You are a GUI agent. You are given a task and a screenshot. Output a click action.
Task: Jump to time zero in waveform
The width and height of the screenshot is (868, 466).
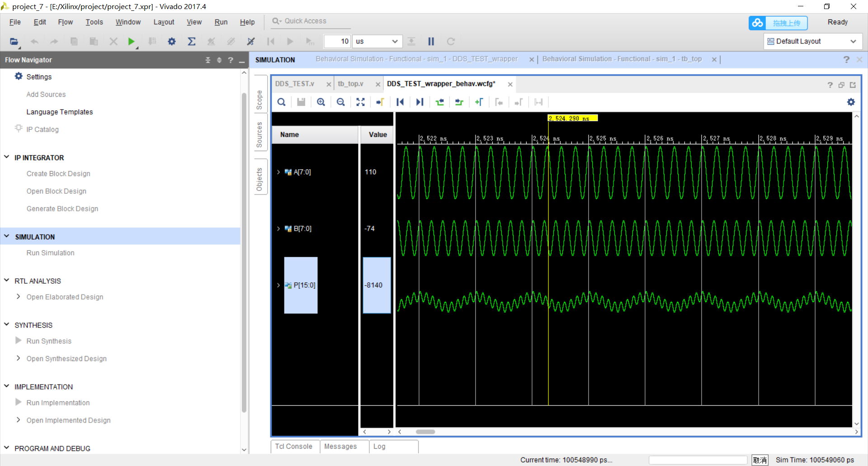point(400,102)
